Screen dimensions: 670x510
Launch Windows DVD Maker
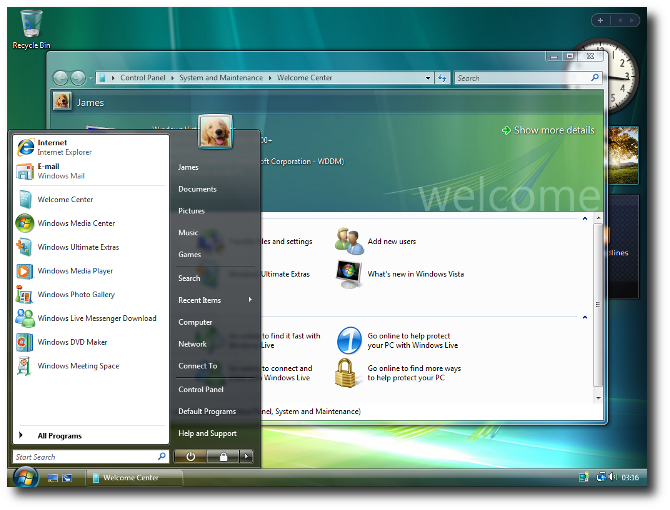click(x=72, y=342)
